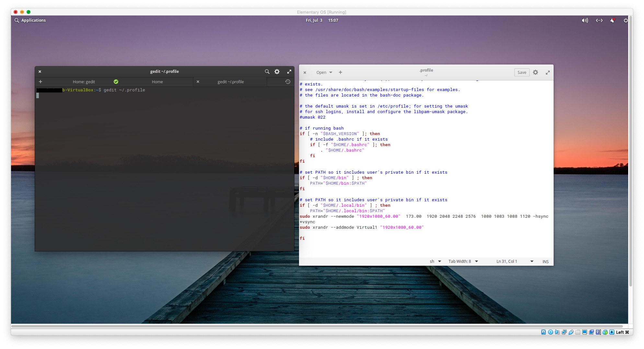The width and height of the screenshot is (644, 349).
Task: Click VirtualBox keyboard capture arrow icon
Action: pos(612,332)
